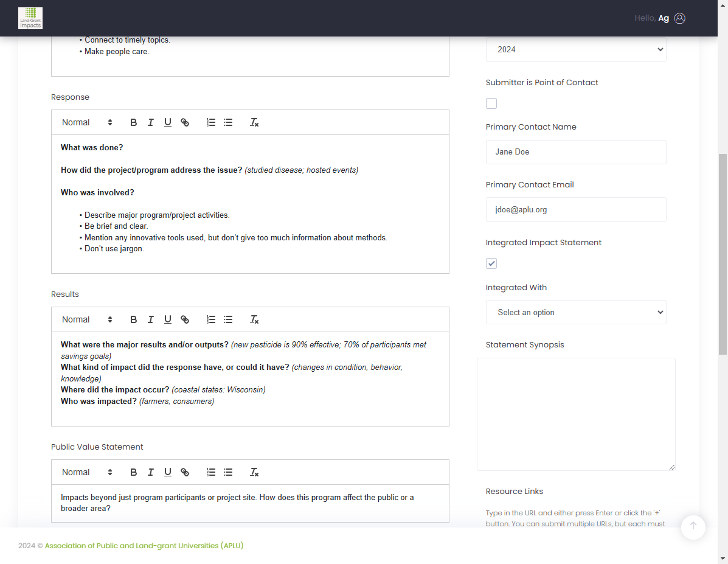Click 'Who was impacted?' text
Image resolution: width=728 pixels, height=564 pixels.
(99, 401)
